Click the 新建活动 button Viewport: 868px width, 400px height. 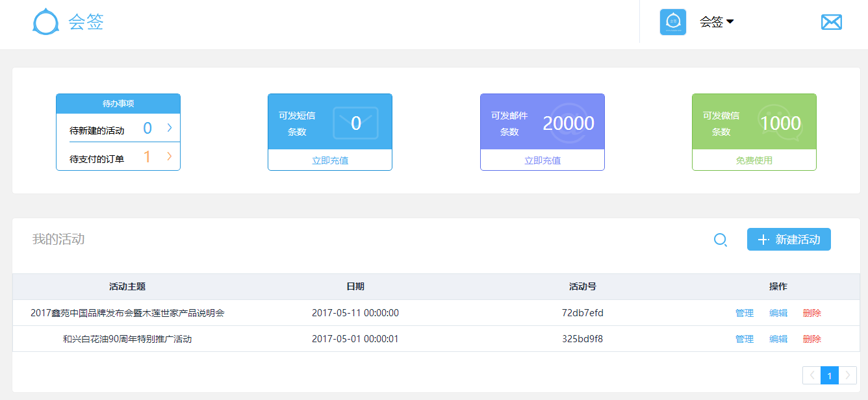789,240
